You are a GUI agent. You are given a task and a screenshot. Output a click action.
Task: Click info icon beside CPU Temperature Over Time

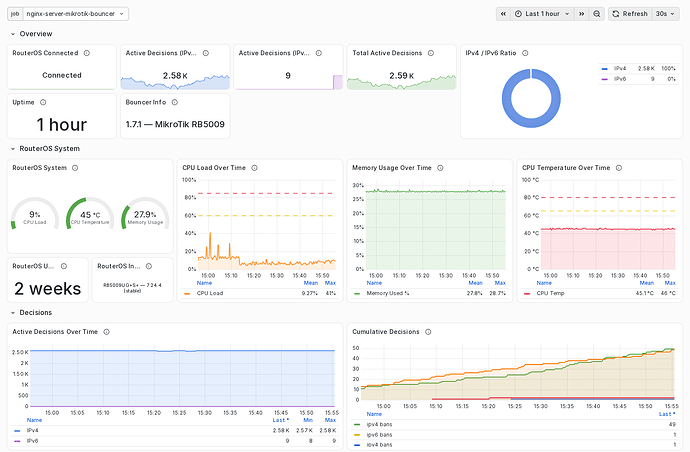[x=619, y=168]
